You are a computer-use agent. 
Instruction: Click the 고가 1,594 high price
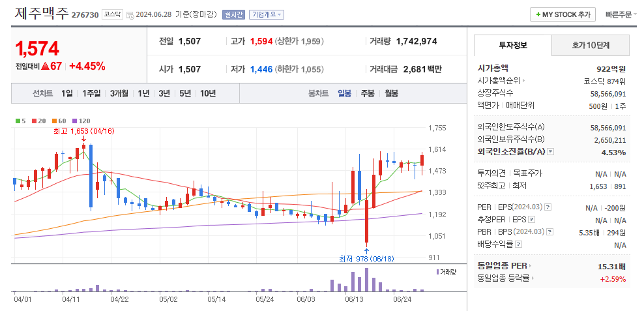pos(261,41)
